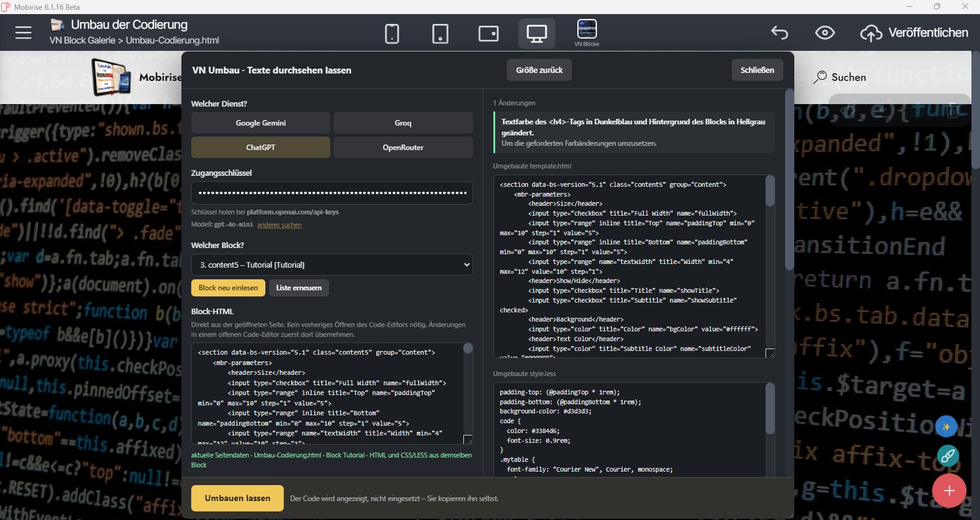Choose OpenRouter as the service
Screen dimensions: 980x520
403,148
